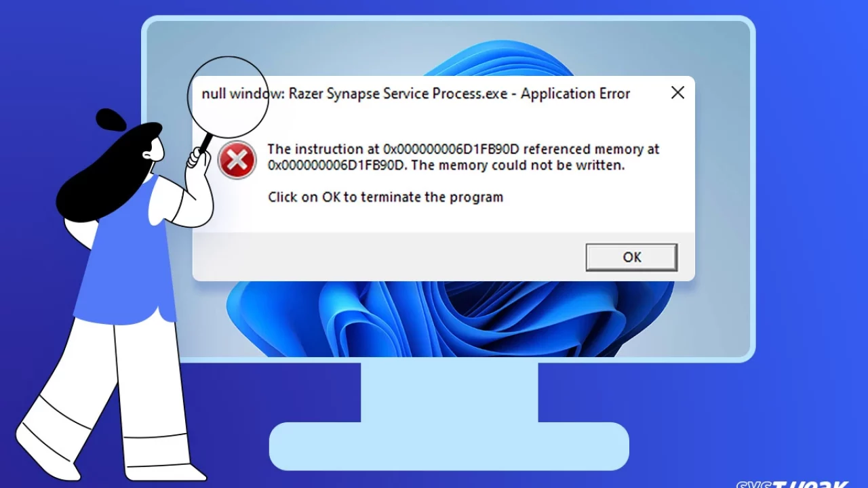This screenshot has width=868, height=488.
Task: Click "The memory could not be written" text
Action: click(517, 165)
